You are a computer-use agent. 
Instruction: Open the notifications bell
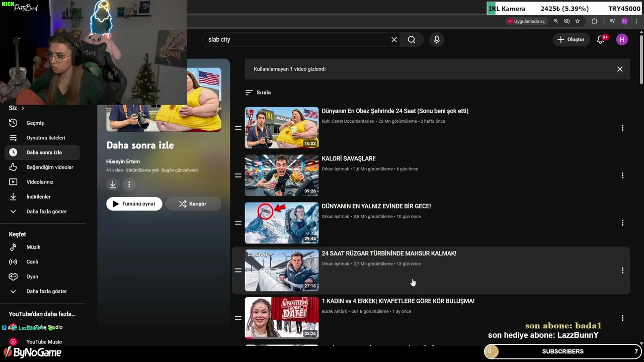[601, 40]
